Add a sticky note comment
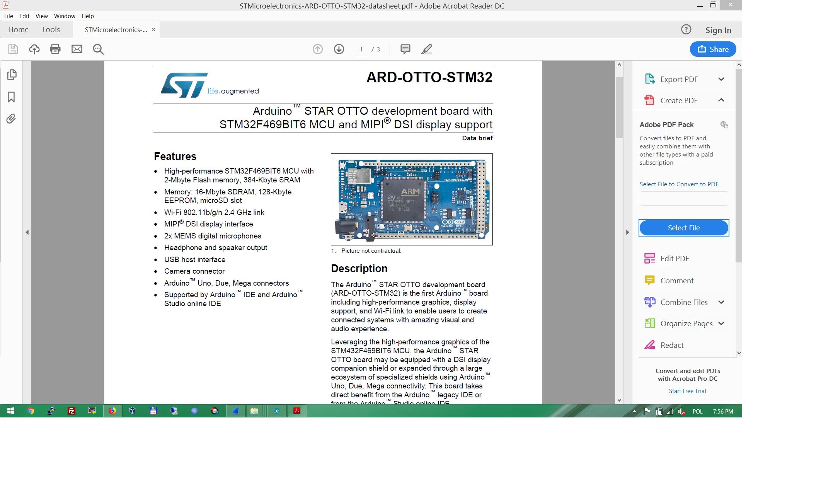The image size is (821, 504). (x=405, y=49)
